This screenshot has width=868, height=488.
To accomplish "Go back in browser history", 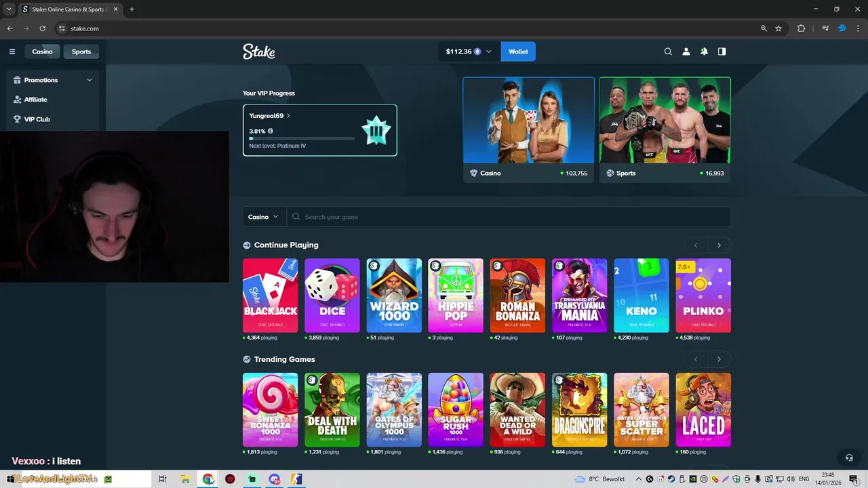I will 9,28.
